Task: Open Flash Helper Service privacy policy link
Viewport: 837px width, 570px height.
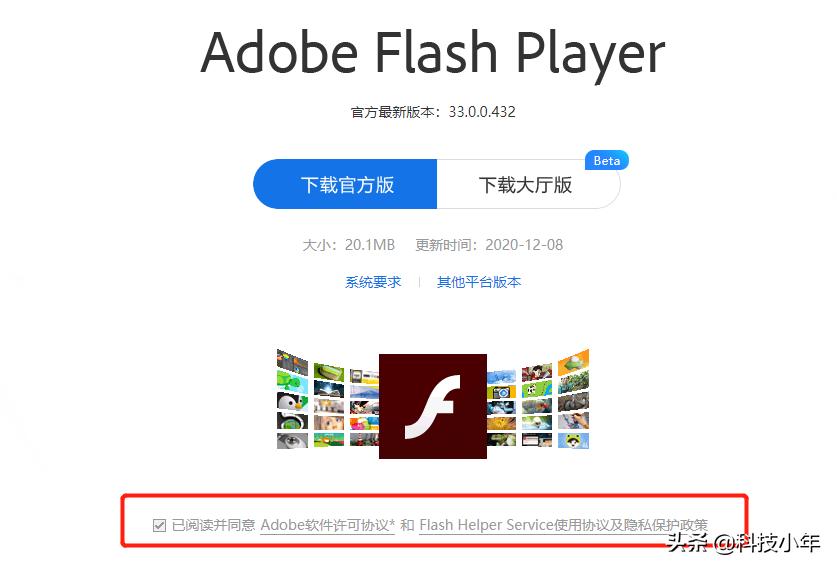Action: tap(563, 526)
